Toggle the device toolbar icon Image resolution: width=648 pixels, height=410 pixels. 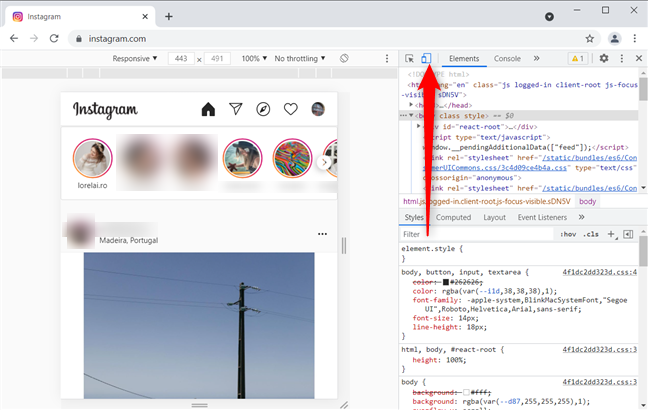pos(425,59)
